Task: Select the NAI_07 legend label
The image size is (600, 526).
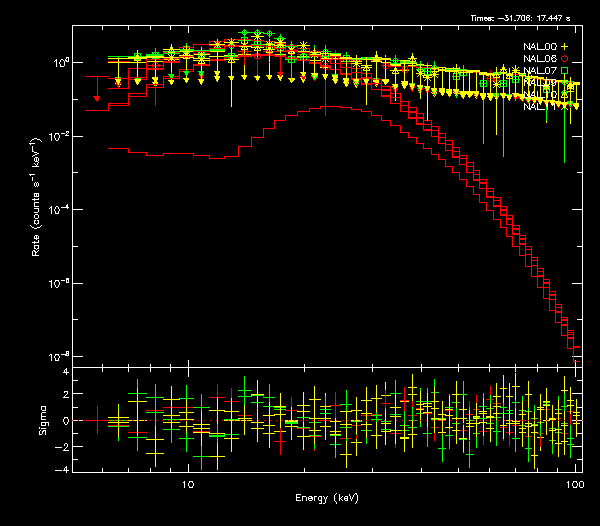Action: (539, 71)
